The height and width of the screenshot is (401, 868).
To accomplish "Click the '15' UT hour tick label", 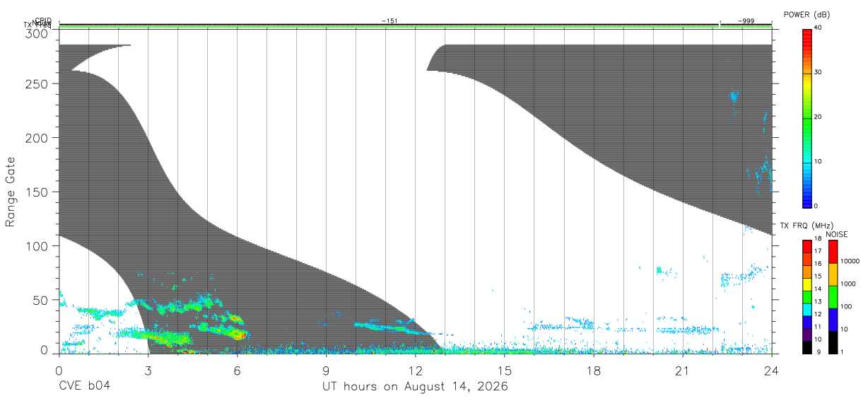I will (504, 371).
